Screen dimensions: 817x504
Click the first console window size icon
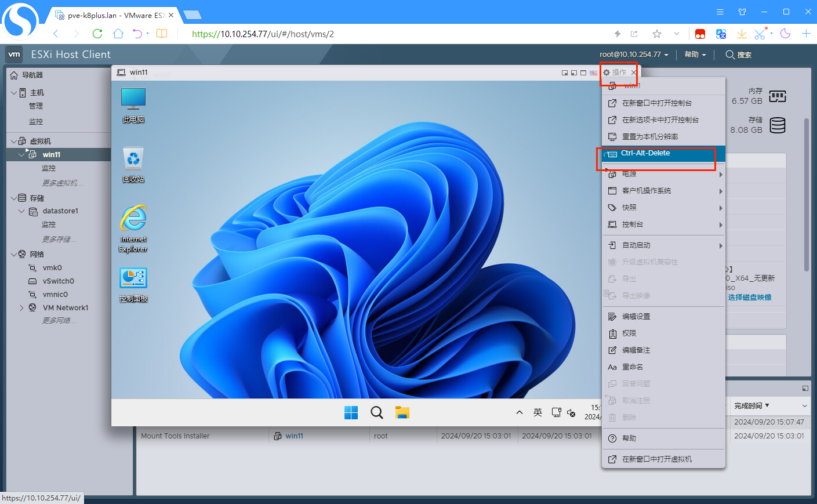coord(565,73)
